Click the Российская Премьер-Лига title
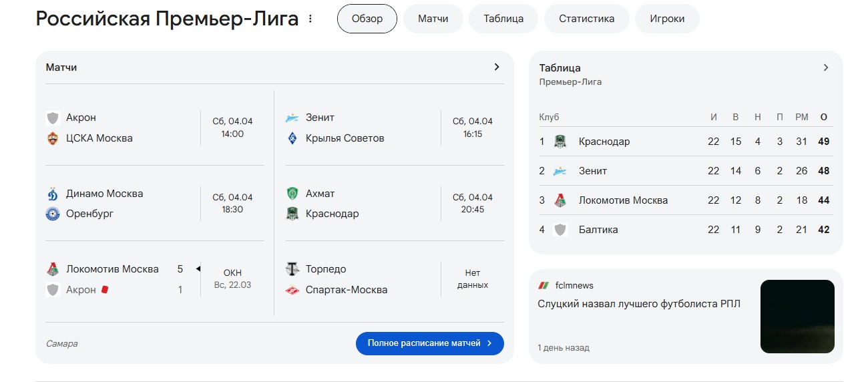The image size is (868, 382). [x=167, y=19]
